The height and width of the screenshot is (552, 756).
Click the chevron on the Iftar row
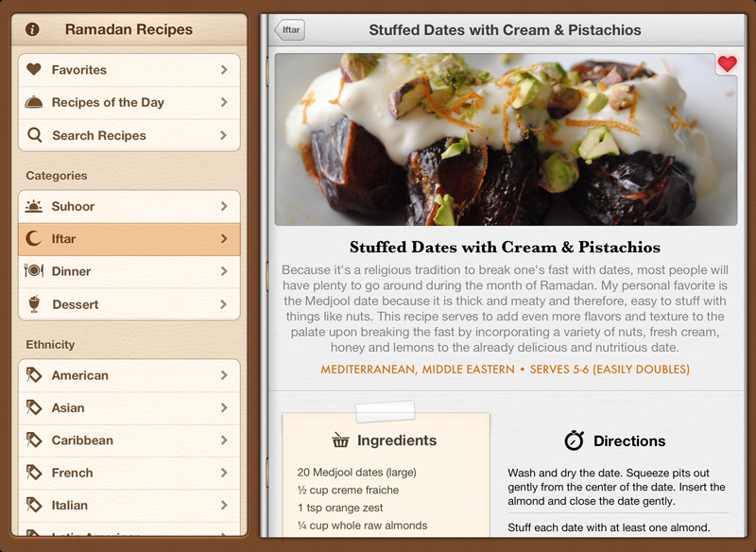pyautogui.click(x=224, y=238)
